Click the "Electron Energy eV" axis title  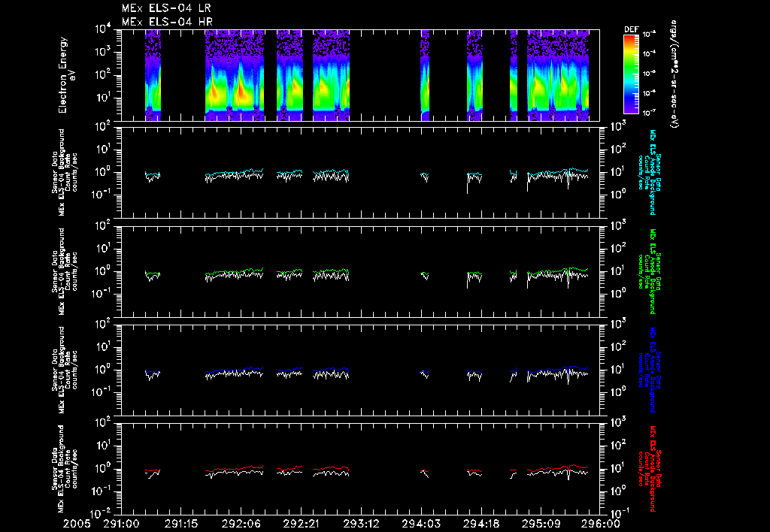tap(66, 74)
